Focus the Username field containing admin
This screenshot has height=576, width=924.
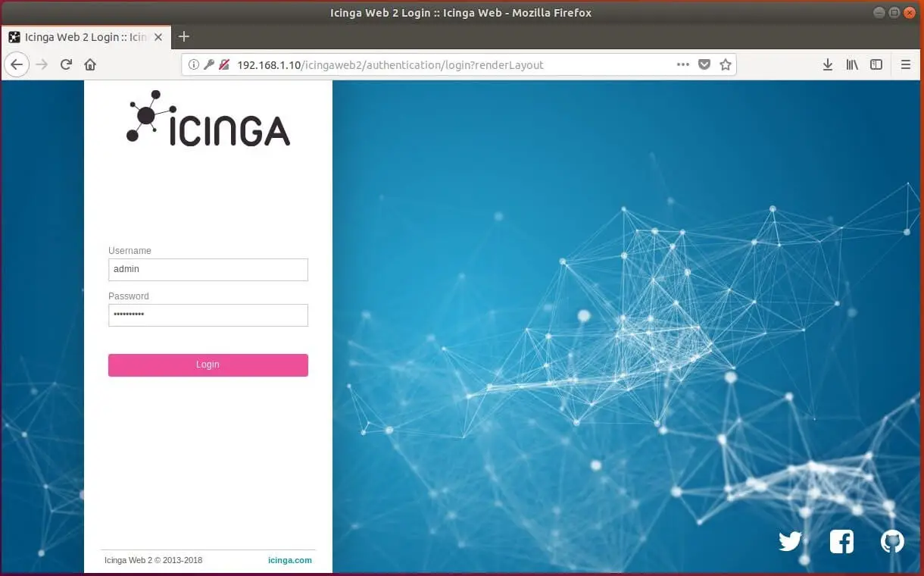click(208, 269)
